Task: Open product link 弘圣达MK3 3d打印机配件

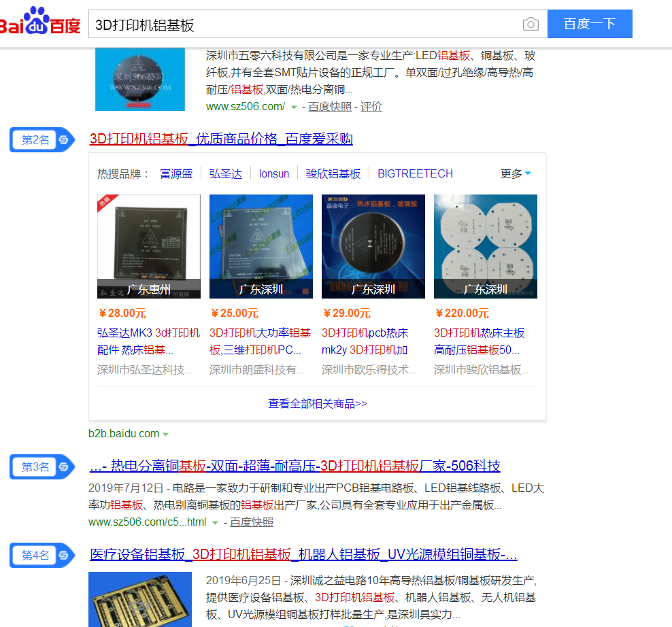Action: (x=149, y=341)
